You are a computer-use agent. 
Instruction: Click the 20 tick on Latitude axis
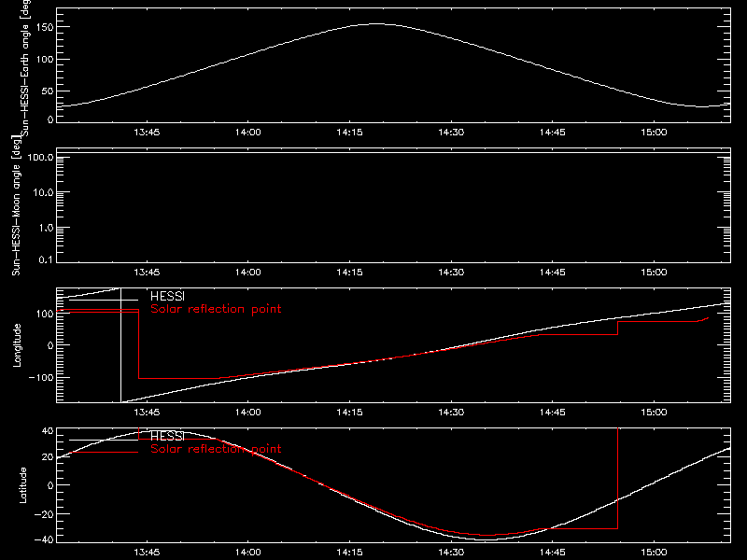click(48, 457)
